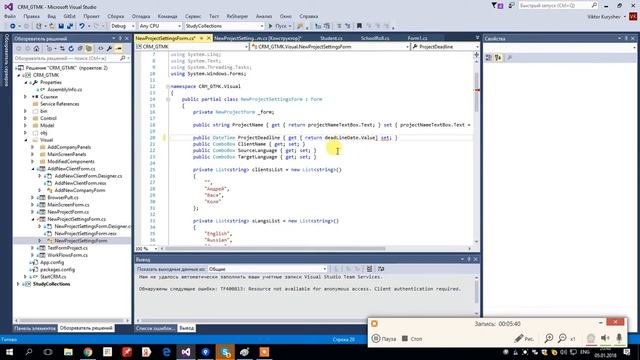Image resolution: width=640 pixels, height=360 pixels.
Task: Click alphabetical sort icon in Properties panel
Action: click(x=498, y=58)
